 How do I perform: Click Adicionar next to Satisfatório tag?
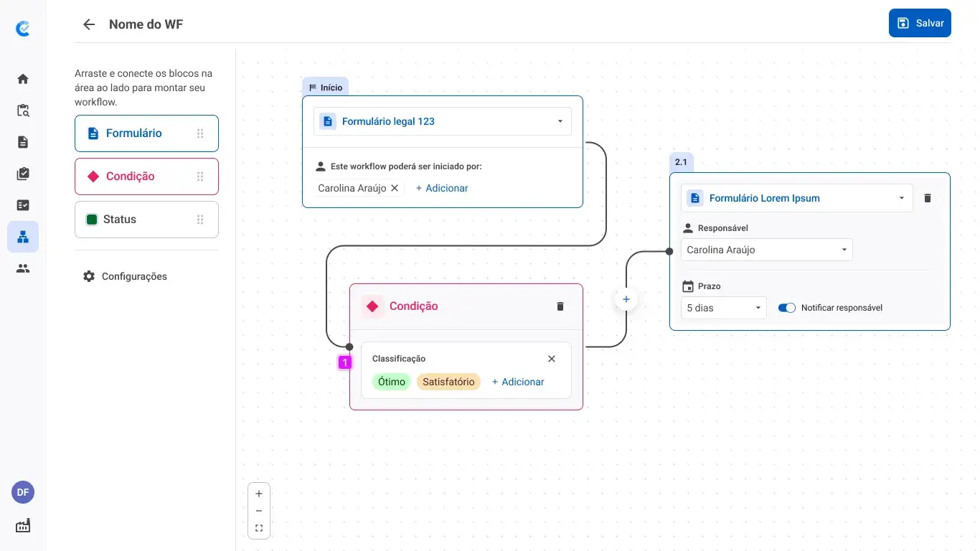pos(517,382)
